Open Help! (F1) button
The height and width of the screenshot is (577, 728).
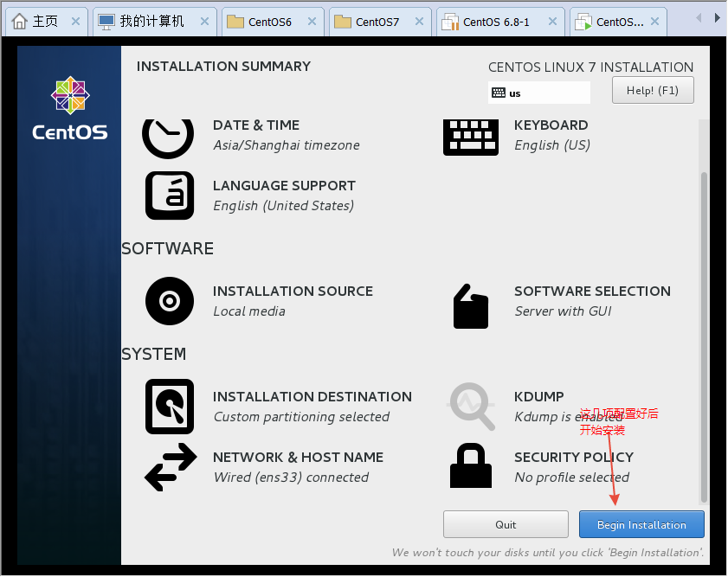[x=653, y=91]
